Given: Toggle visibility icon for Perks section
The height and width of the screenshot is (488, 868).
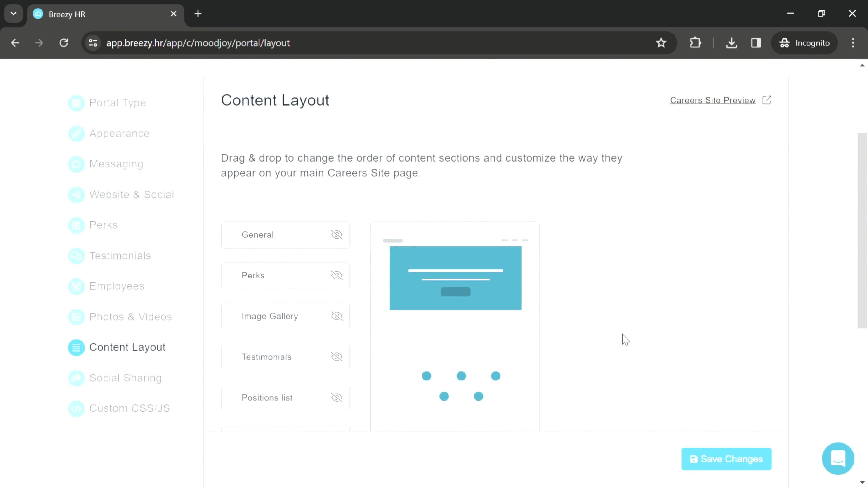Looking at the screenshot, I should (x=336, y=275).
